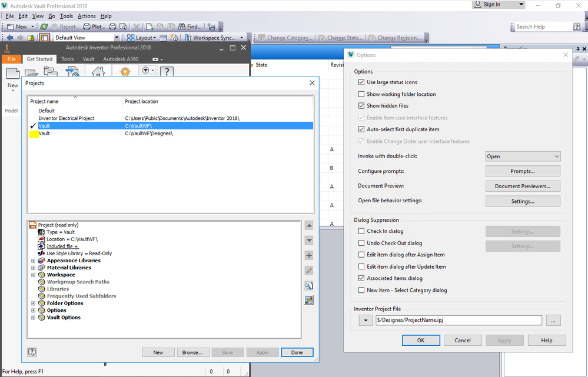Click the Inventor Project File path field

tap(459, 321)
